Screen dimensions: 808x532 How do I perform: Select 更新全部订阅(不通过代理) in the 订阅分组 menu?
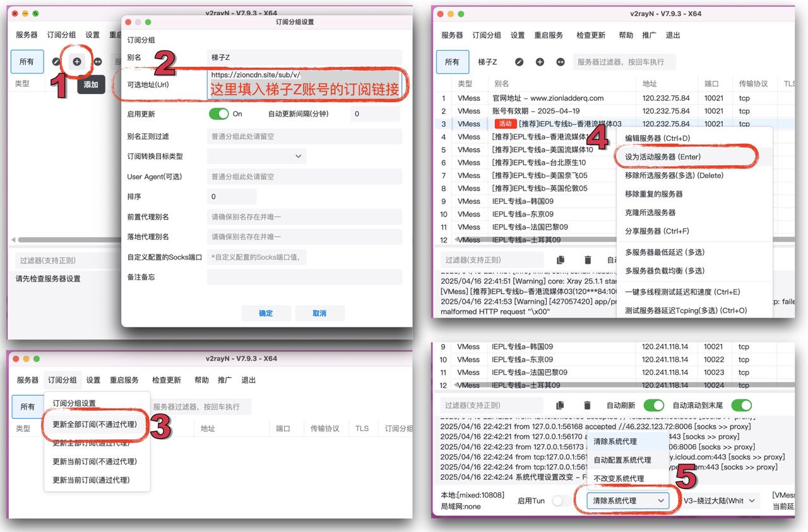pos(95,425)
